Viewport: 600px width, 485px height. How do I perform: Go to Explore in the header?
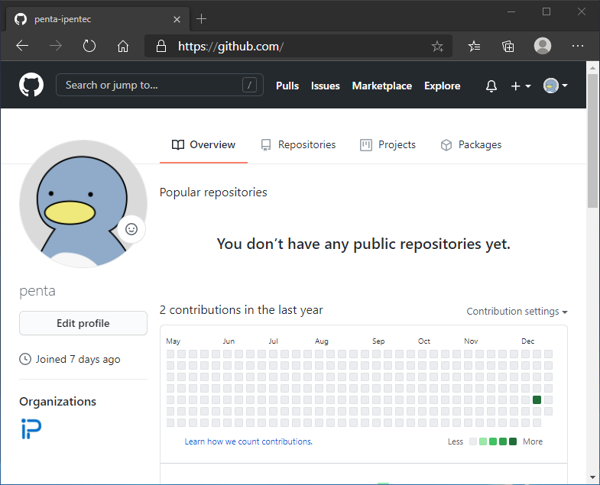(442, 86)
